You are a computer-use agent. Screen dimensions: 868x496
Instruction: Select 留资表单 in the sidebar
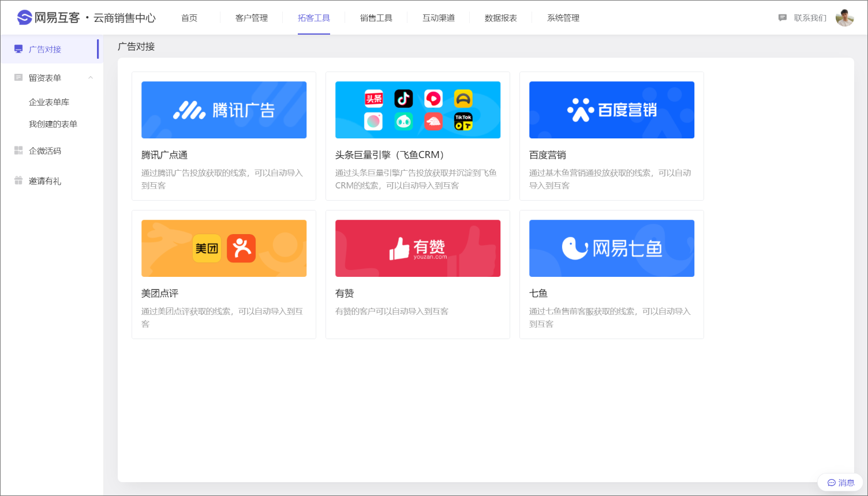(45, 78)
